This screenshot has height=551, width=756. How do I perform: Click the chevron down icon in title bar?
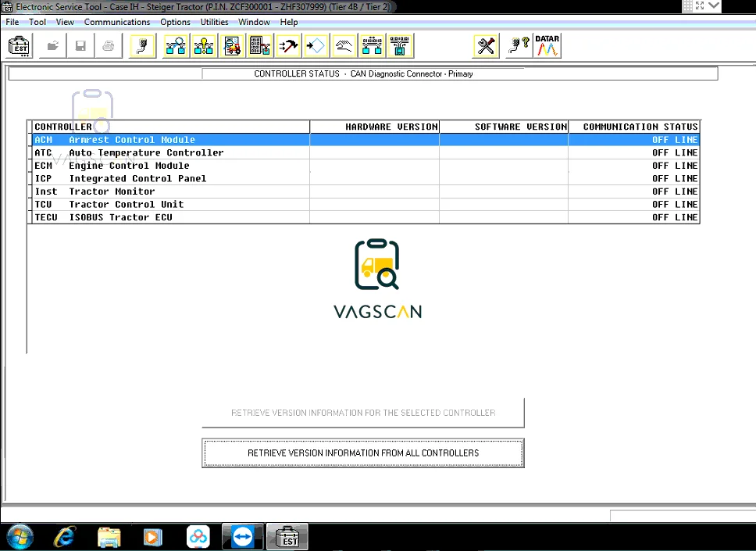tap(714, 5)
